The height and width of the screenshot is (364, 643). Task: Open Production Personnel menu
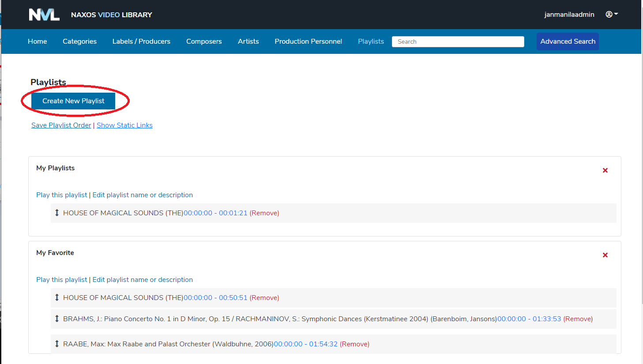click(308, 41)
